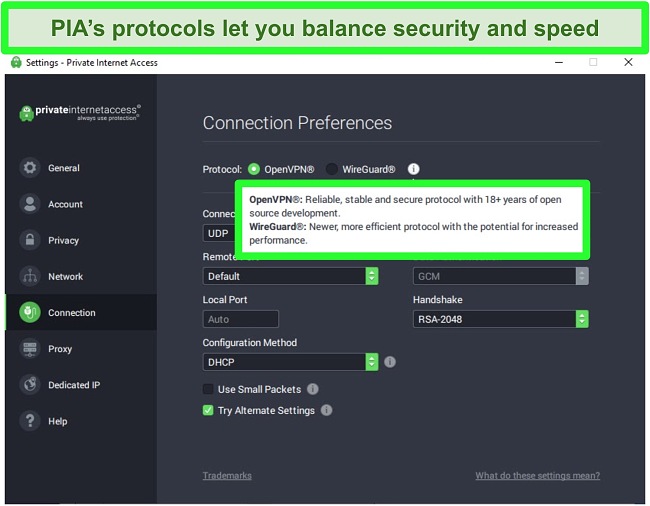Click 'What do these settings mean?' link

tap(538, 475)
